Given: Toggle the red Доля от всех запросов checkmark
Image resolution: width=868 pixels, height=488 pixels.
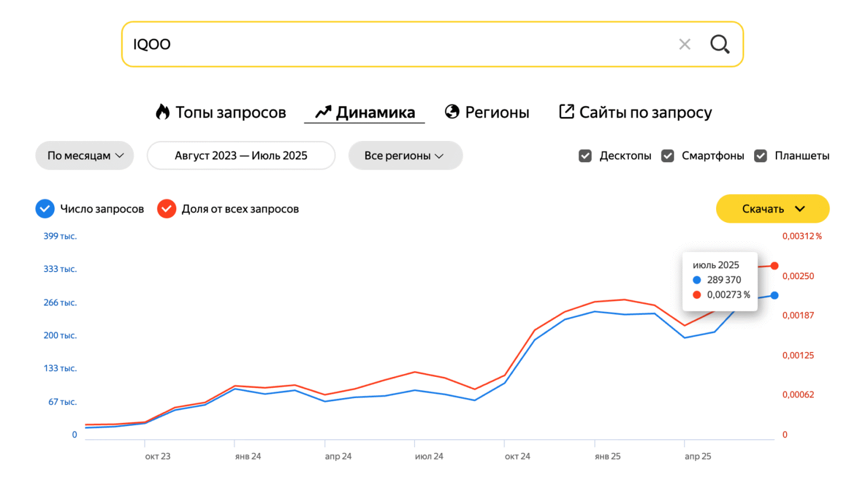Looking at the screenshot, I should pos(167,209).
